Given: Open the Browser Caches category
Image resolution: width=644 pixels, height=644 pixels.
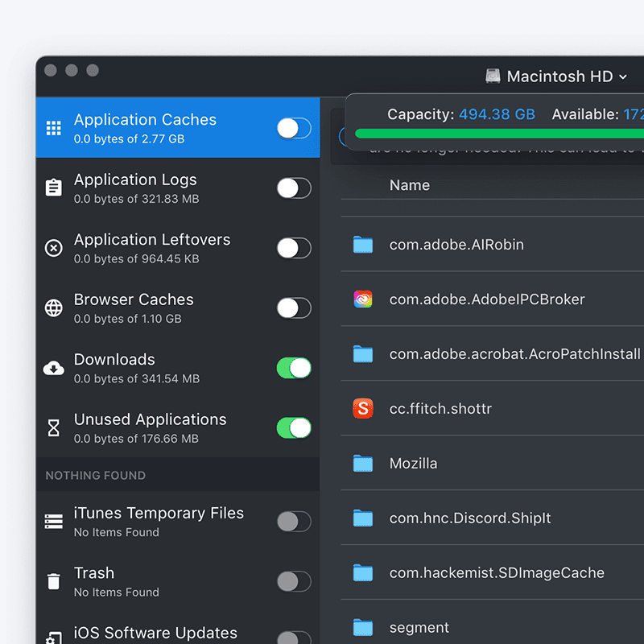Looking at the screenshot, I should click(x=178, y=308).
